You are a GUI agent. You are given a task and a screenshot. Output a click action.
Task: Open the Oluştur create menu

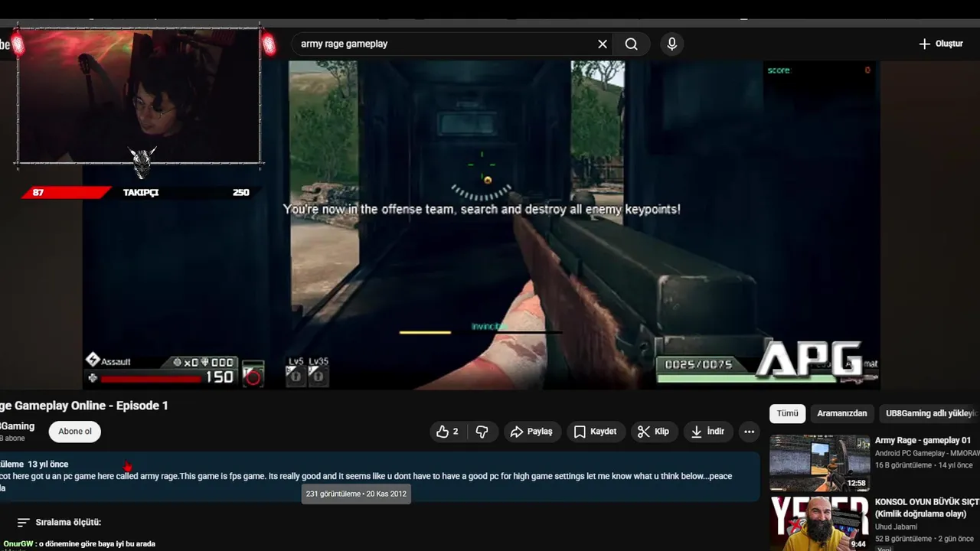pos(941,44)
